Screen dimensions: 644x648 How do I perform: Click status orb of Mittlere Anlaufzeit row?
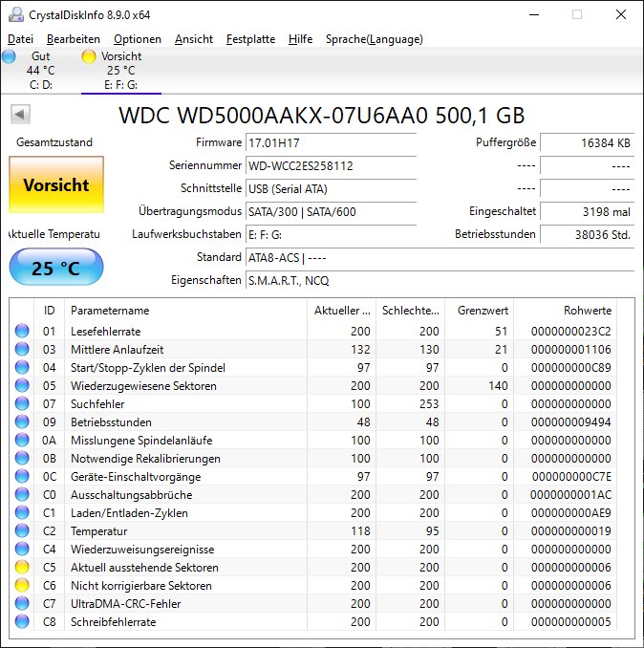[22, 349]
